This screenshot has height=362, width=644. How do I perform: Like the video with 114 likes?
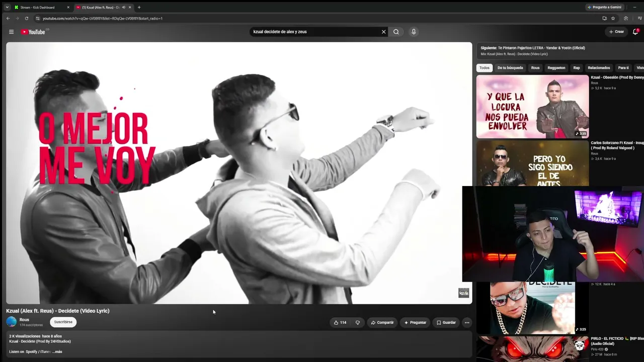pos(340,322)
